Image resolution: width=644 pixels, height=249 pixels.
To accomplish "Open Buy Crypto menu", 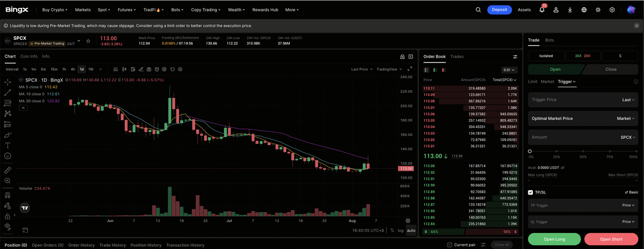I will tap(54, 10).
